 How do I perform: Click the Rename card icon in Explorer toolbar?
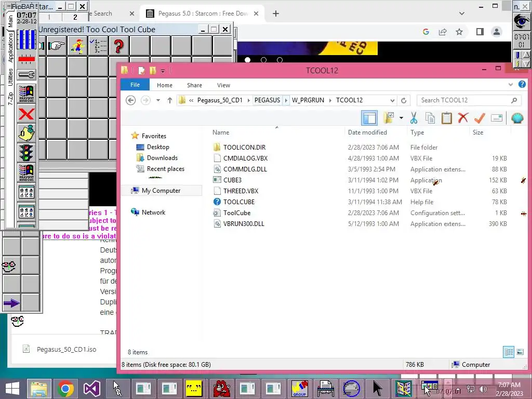(x=496, y=118)
